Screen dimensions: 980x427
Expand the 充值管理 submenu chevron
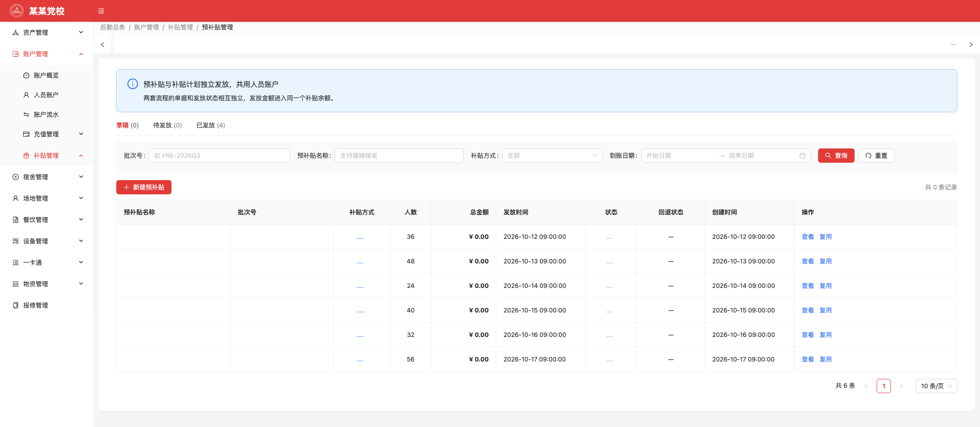[81, 134]
